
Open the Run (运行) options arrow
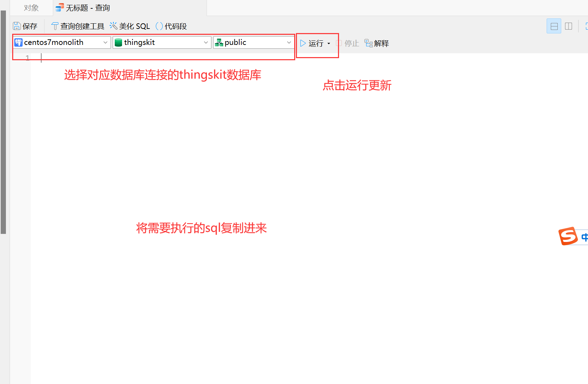pyautogui.click(x=329, y=44)
